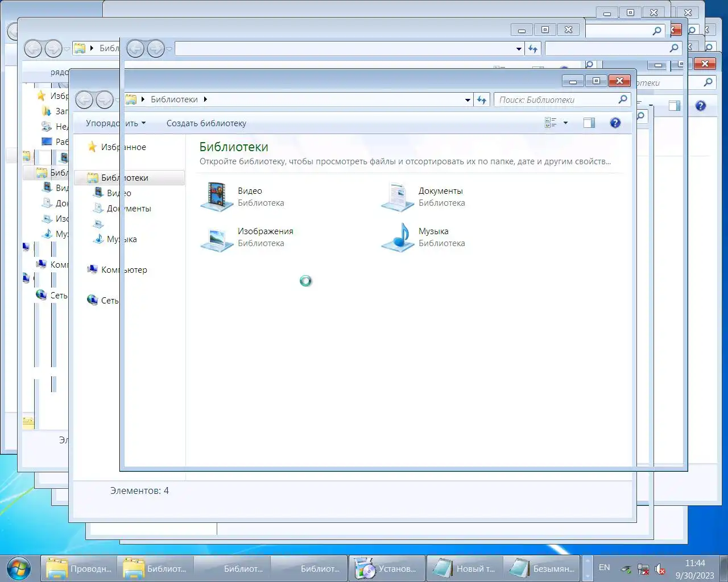Switch to Безымян... Notepad taskbar button

pos(541,568)
